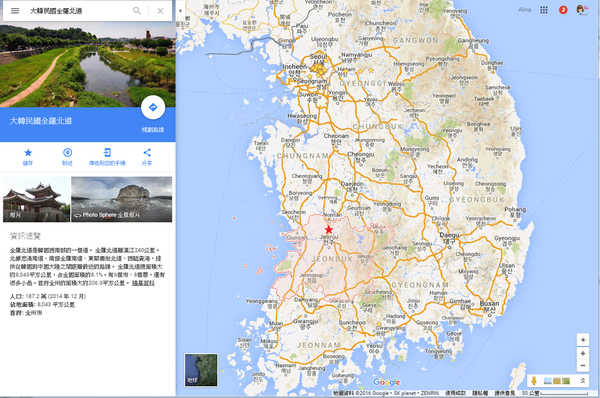Click the red star marker at Jeonju
This screenshot has width=600, height=398.
[329, 230]
